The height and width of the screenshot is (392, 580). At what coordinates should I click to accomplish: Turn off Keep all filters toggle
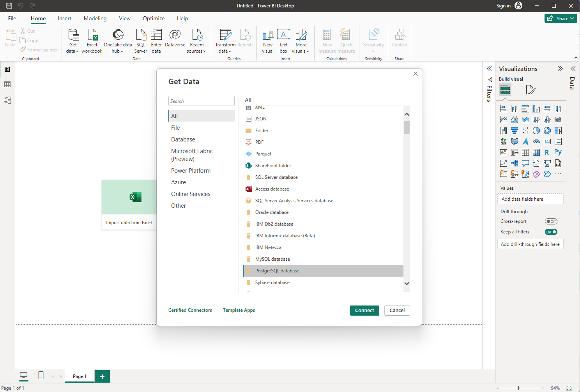[x=551, y=232]
